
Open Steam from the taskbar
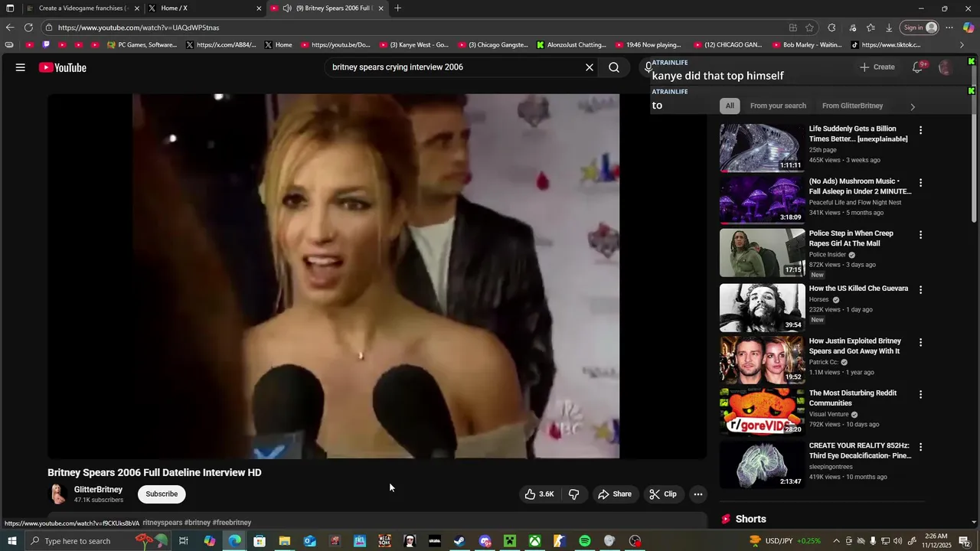point(459,541)
